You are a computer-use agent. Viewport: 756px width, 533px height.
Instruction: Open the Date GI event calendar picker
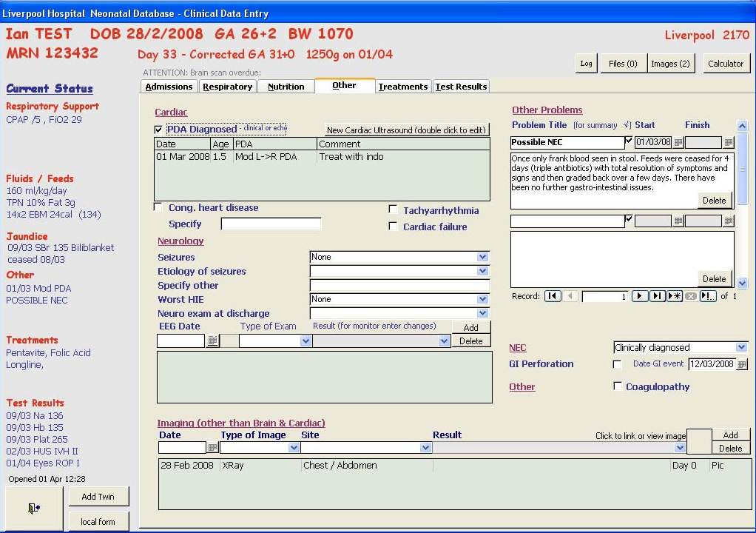[x=742, y=364]
